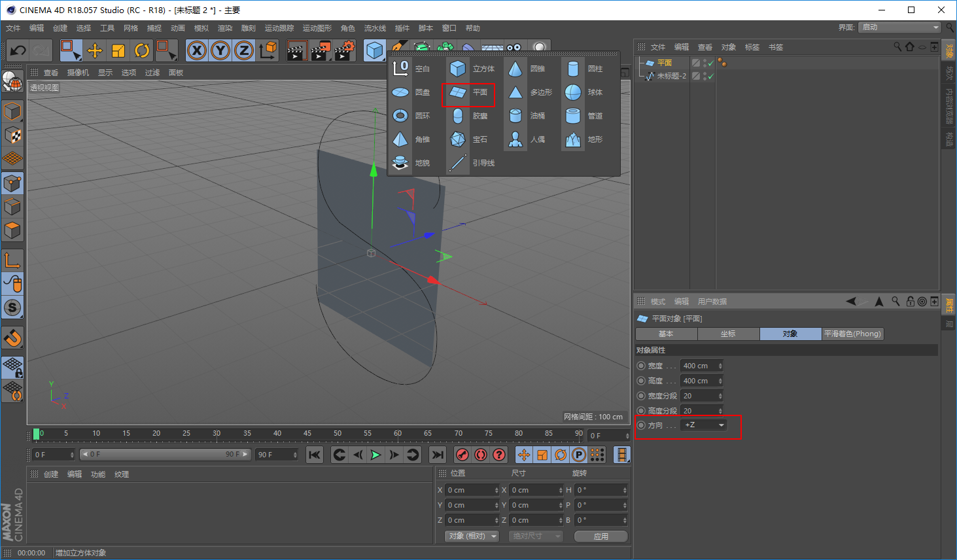The image size is (957, 560).
Task: Toggle X axis lock
Action: tap(197, 50)
